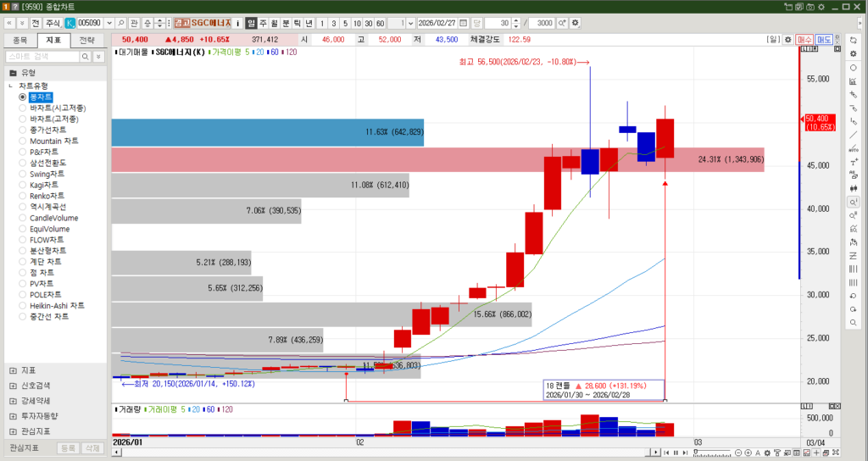Open chart settings gear in top toolbar
Screen dimensions: 868x461
point(576,23)
